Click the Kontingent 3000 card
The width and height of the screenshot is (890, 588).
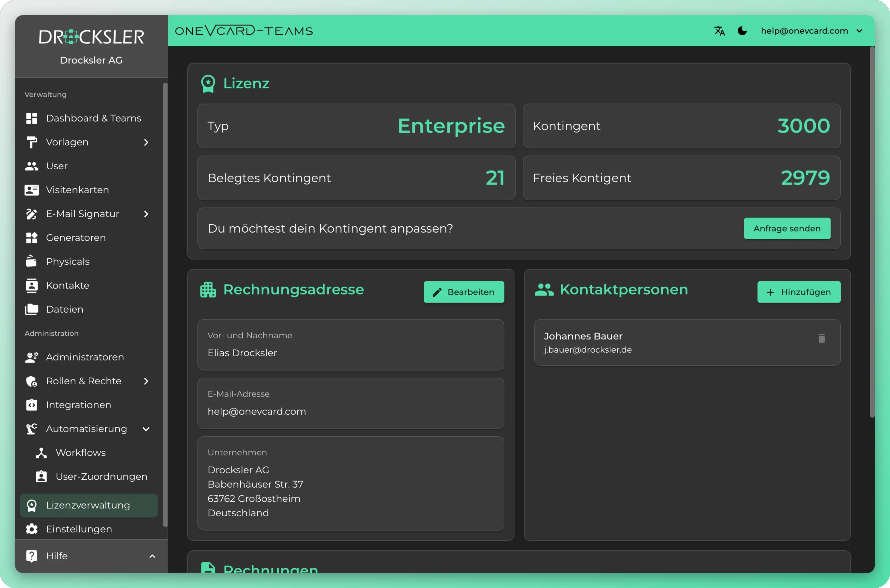682,126
